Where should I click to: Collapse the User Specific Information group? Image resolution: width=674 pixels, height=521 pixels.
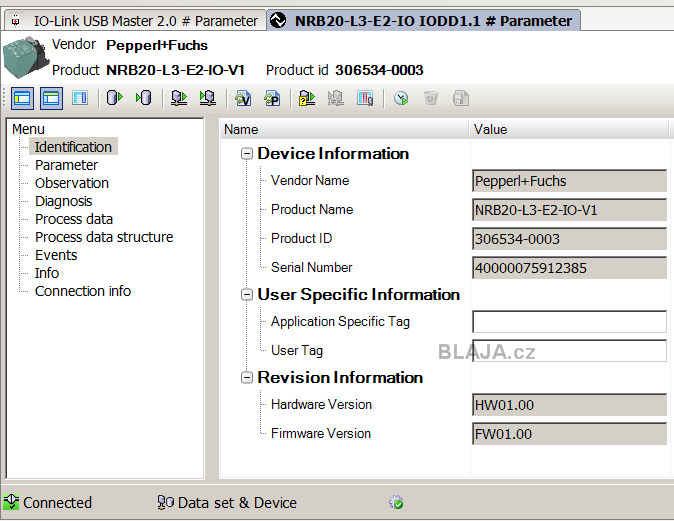(247, 294)
